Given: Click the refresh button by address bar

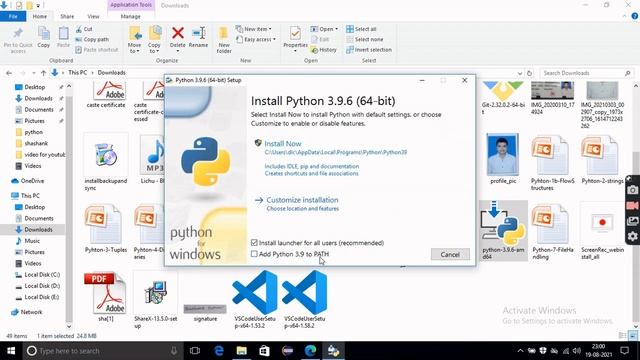Looking at the screenshot, I should pos(529,73).
